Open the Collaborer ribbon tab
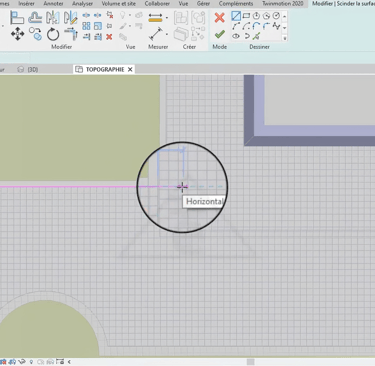Image resolution: width=375 pixels, height=366 pixels. tap(157, 4)
